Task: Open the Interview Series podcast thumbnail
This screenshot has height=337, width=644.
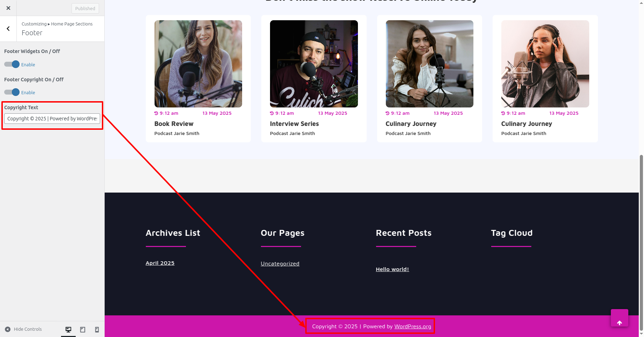Action: [314, 64]
